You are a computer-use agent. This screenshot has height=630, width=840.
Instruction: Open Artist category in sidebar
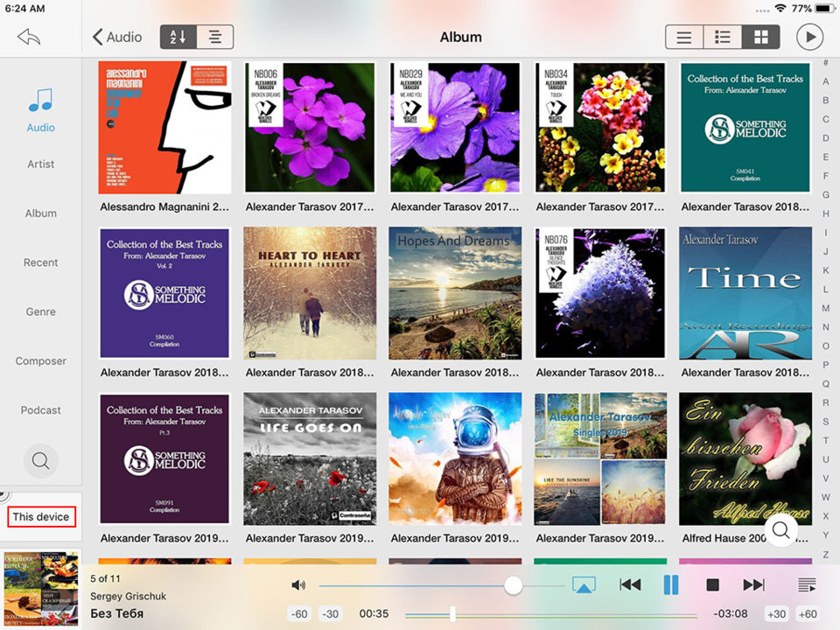tap(41, 164)
